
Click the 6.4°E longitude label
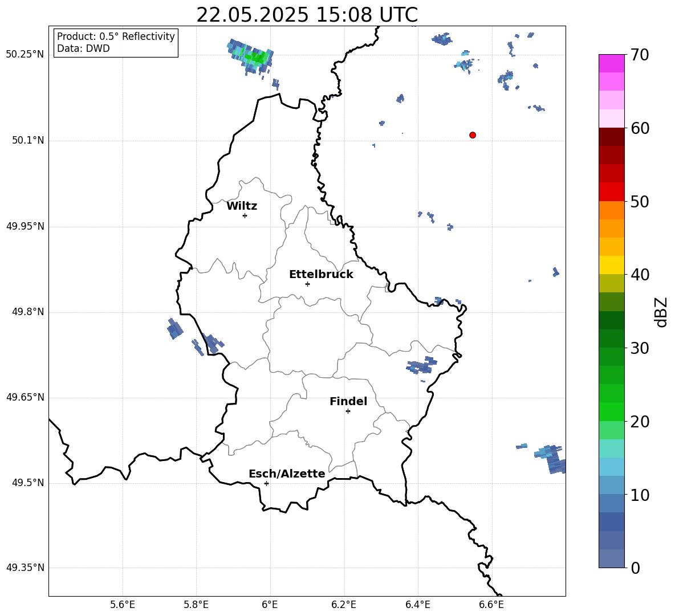pos(417,605)
